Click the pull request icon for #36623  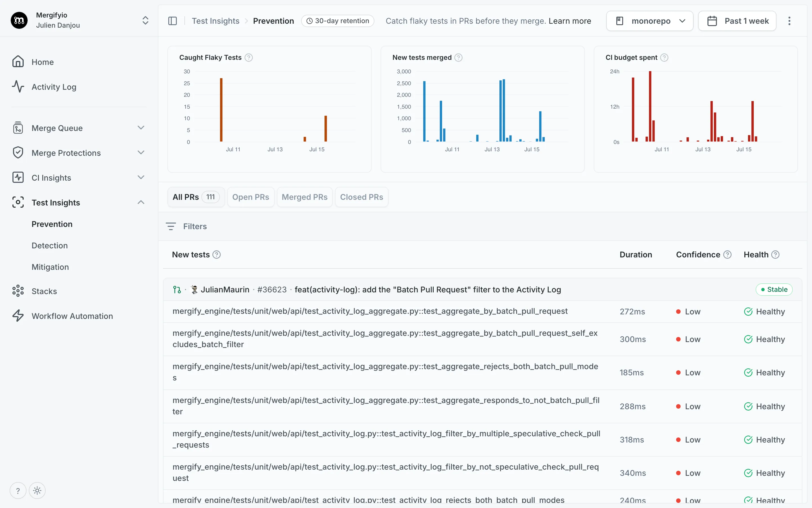tap(177, 290)
